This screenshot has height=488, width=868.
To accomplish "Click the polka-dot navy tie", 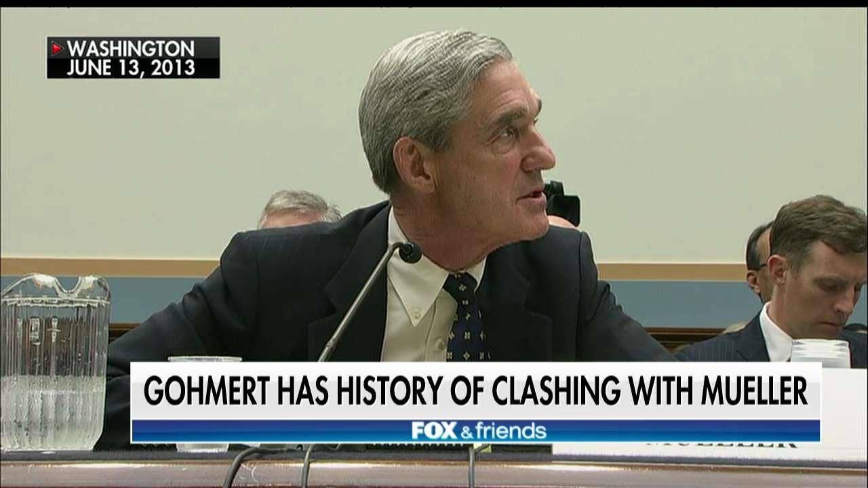I will (x=467, y=316).
